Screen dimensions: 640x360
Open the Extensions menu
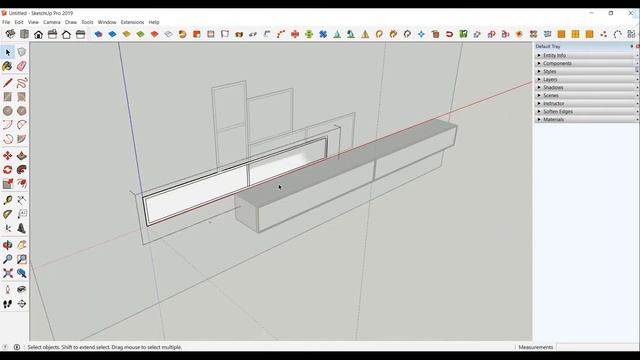132,22
